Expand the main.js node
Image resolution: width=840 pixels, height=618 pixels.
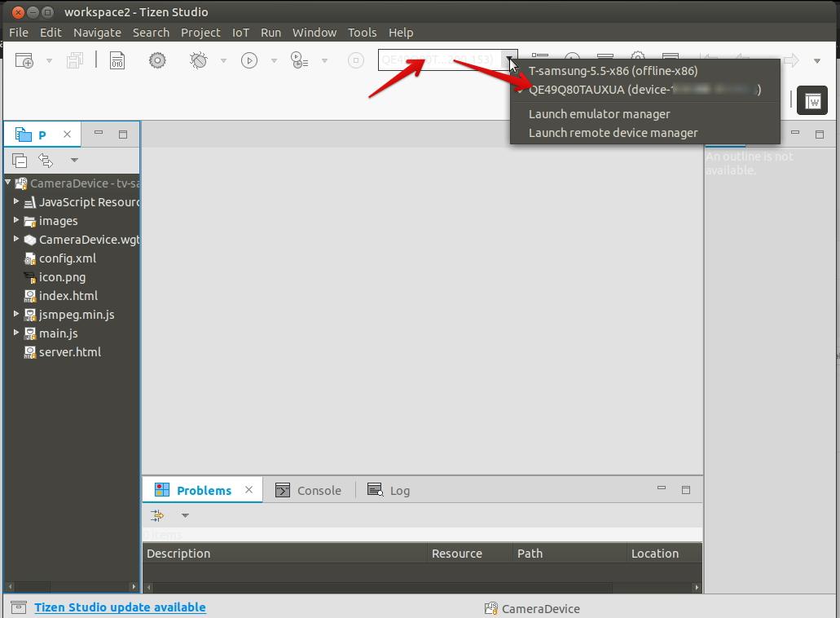pos(16,333)
